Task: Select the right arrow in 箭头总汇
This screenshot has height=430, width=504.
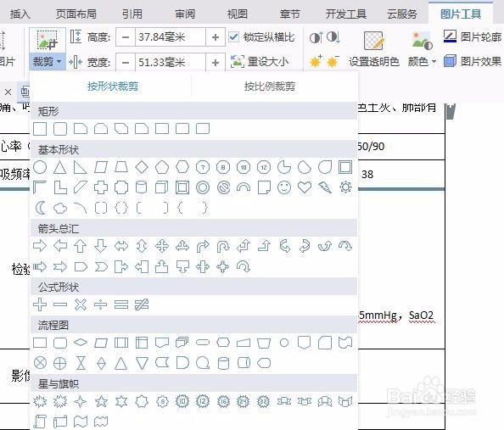Action: click(40, 246)
